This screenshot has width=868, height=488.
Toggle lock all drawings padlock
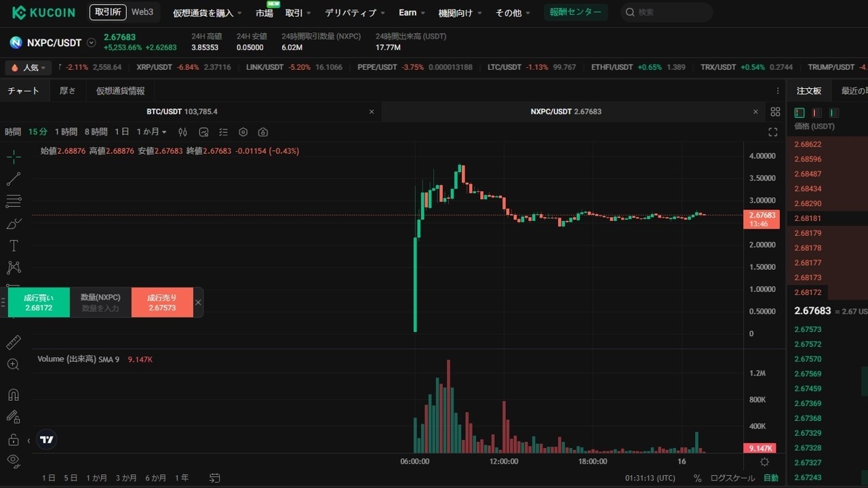[x=14, y=439]
